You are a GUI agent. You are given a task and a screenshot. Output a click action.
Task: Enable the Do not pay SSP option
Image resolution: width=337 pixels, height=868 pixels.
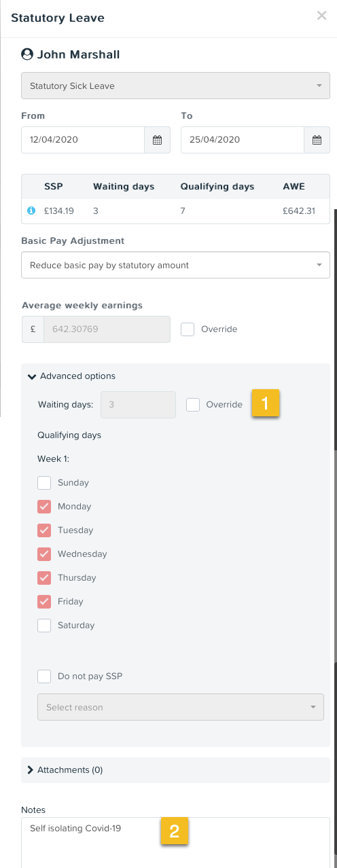[44, 676]
